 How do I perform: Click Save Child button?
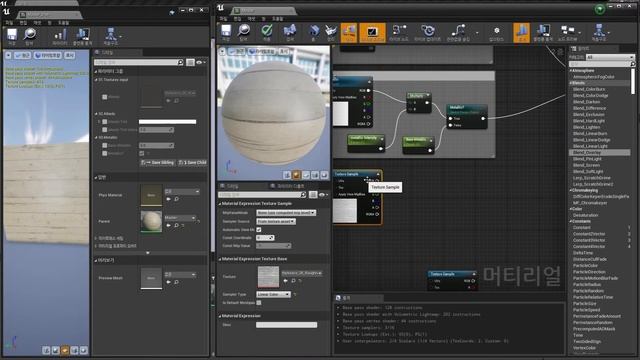click(193, 162)
